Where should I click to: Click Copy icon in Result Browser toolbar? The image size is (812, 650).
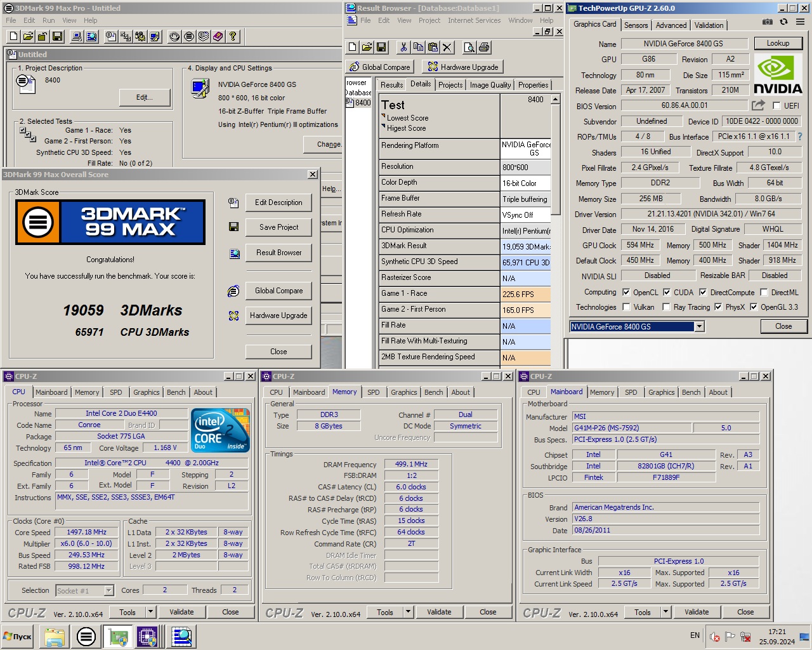tap(418, 48)
